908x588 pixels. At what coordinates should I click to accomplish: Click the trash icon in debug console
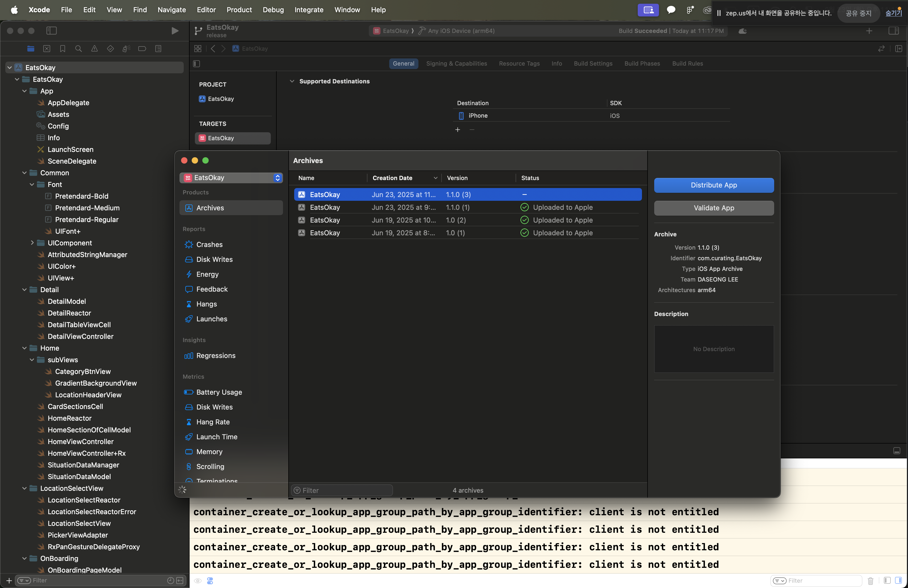point(870,581)
